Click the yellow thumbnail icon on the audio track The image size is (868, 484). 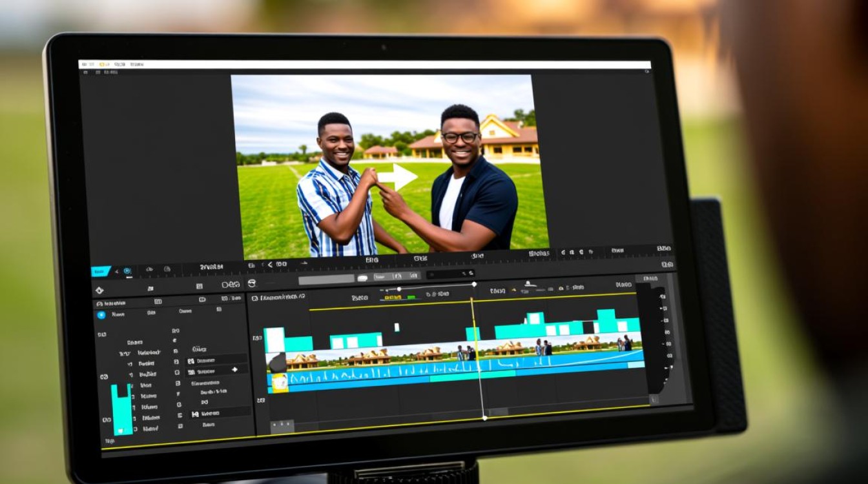click(279, 382)
